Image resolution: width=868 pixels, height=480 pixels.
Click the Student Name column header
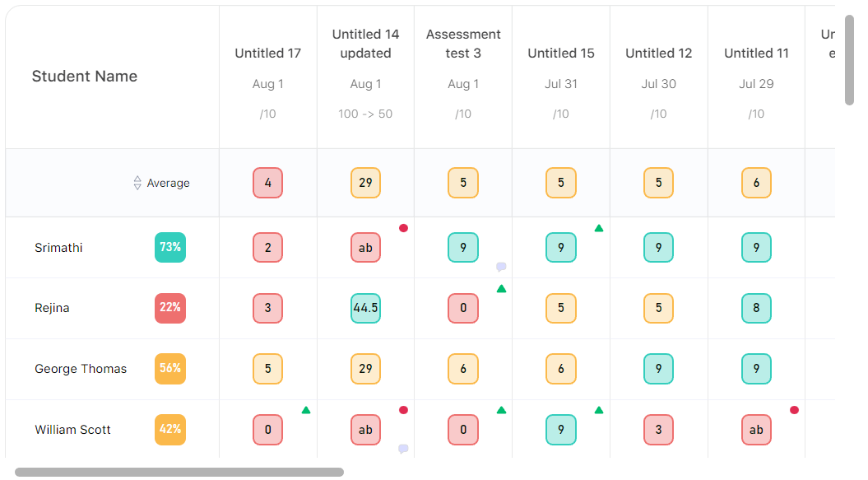(84, 76)
